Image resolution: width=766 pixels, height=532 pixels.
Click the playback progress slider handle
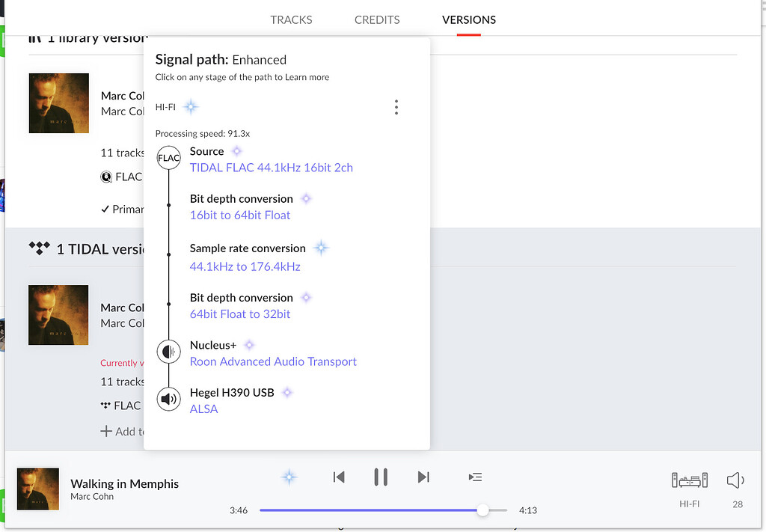coord(483,510)
